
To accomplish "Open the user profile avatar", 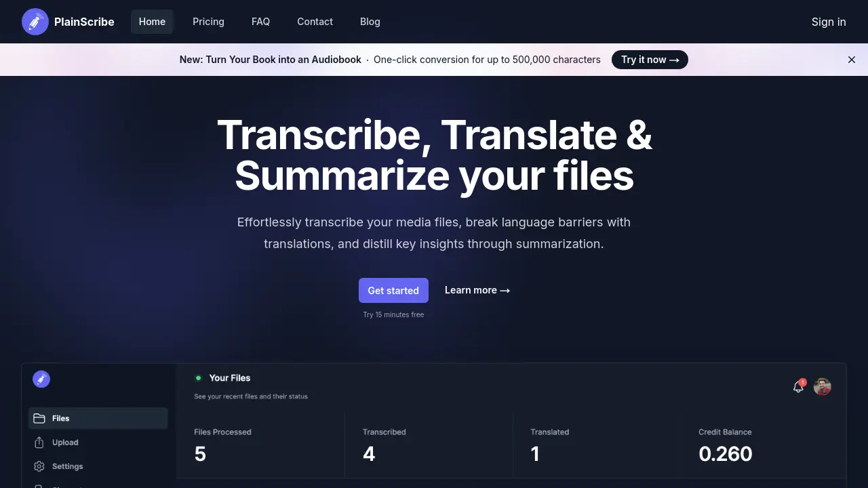I will coord(822,386).
